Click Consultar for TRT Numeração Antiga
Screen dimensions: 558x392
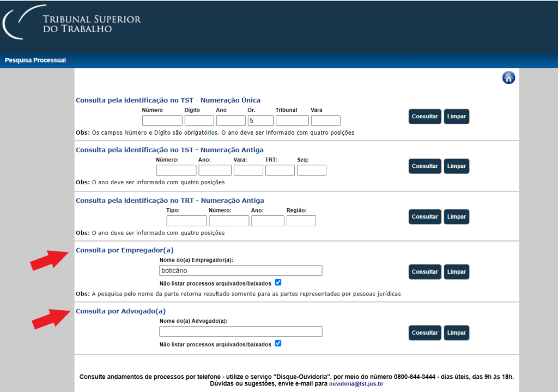[x=425, y=216]
